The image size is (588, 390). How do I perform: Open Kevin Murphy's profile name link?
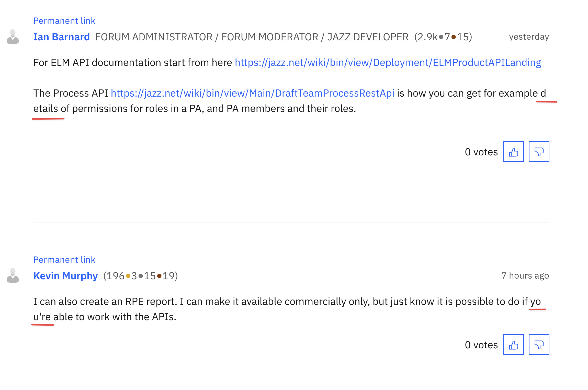tap(65, 276)
